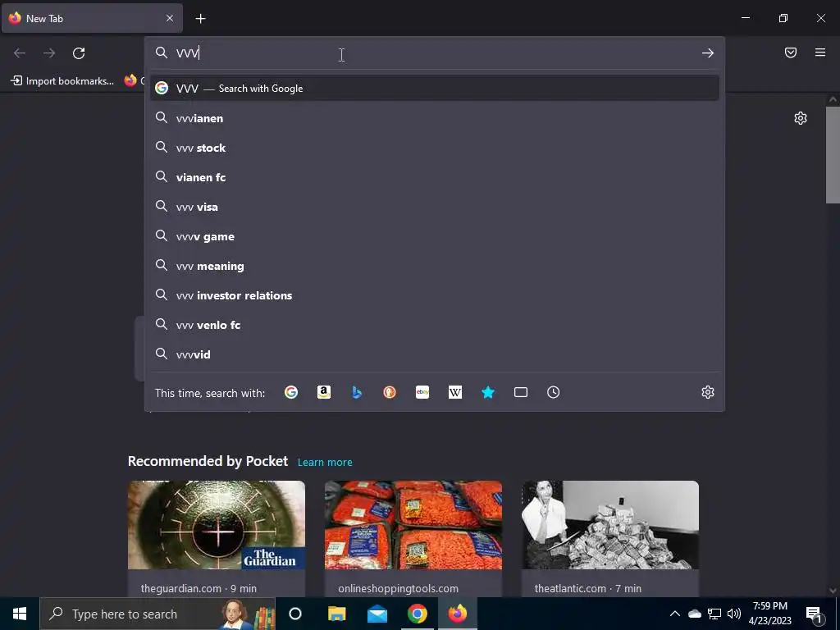Image resolution: width=840 pixels, height=630 pixels.
Task: Select the New Tab tab
Action: click(x=92, y=18)
